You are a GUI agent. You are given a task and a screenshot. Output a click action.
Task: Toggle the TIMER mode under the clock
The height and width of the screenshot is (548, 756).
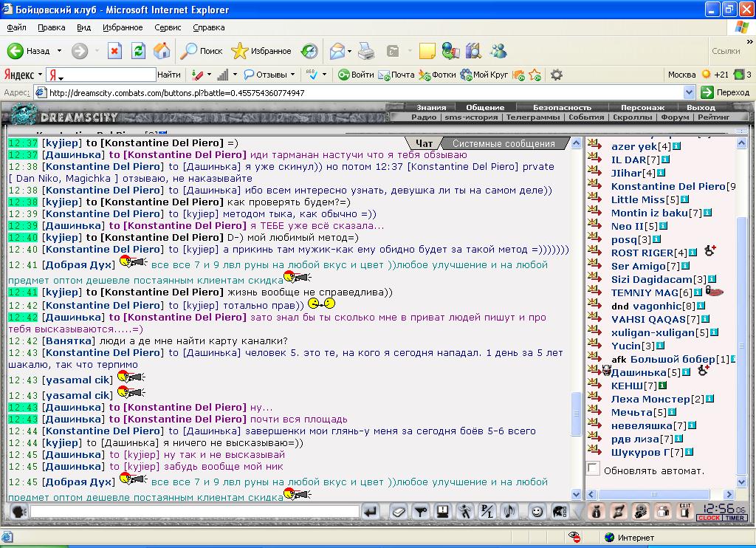[735, 518]
